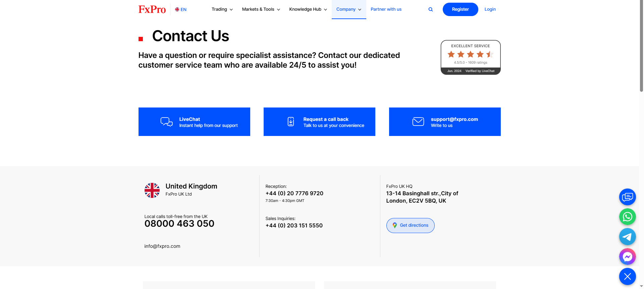Image resolution: width=644 pixels, height=289 pixels.
Task: Expand the Trading dropdown menu
Action: 222,9
